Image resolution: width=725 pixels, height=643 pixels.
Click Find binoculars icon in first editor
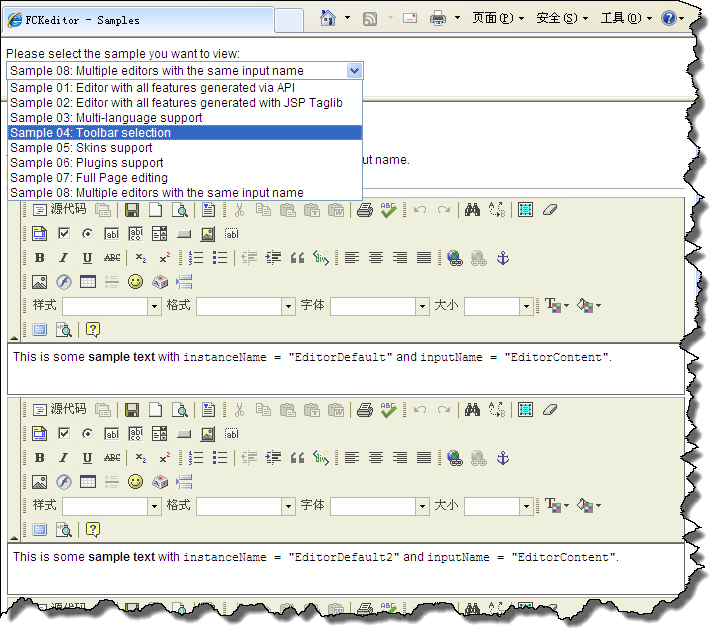pos(473,210)
